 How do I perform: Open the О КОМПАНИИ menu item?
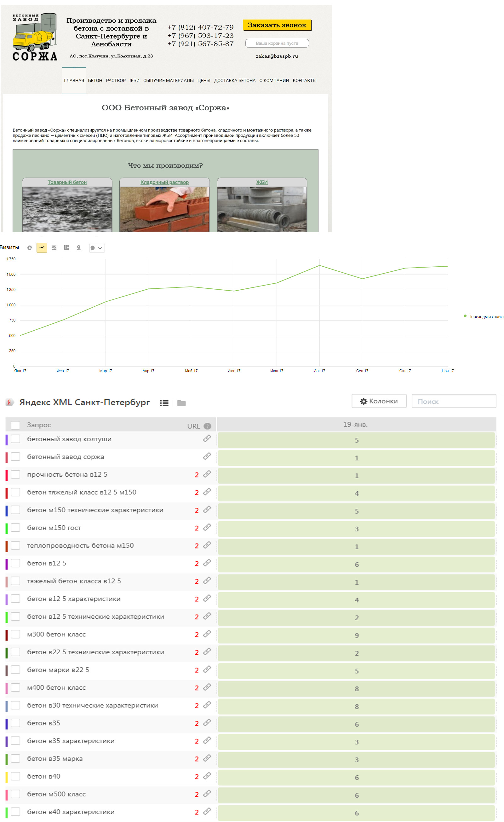[274, 80]
